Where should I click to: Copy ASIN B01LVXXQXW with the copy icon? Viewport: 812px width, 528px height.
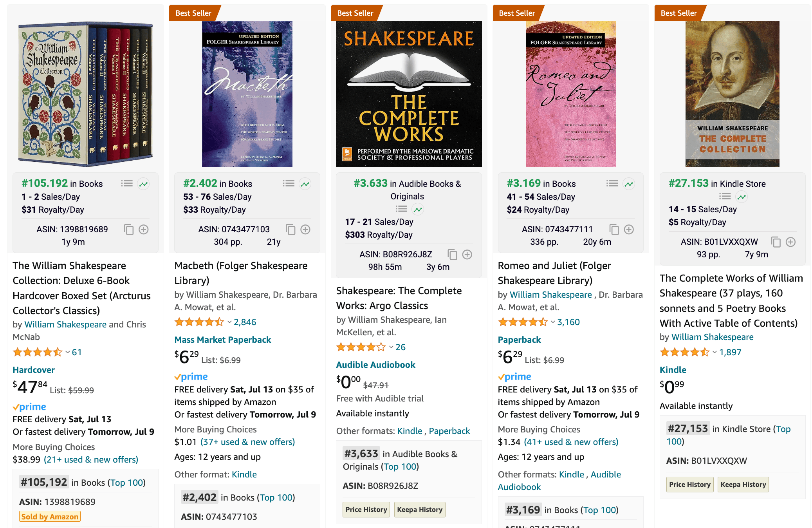click(776, 242)
